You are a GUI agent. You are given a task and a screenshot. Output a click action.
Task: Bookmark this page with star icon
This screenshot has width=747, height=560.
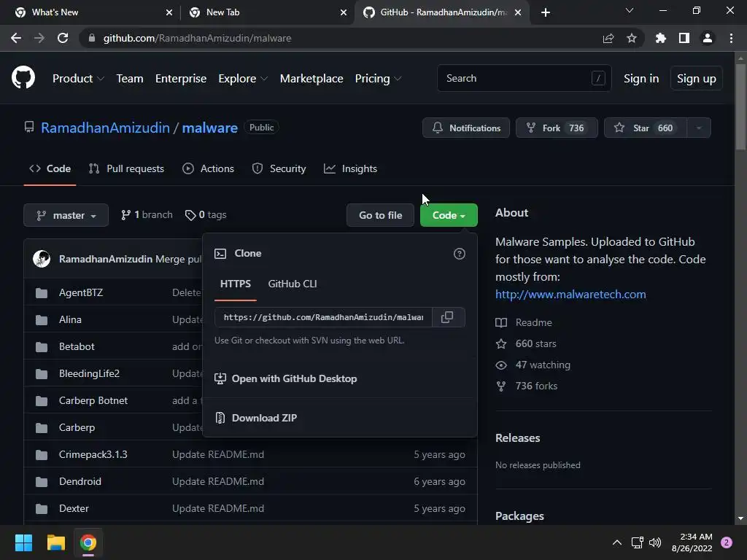pyautogui.click(x=632, y=38)
